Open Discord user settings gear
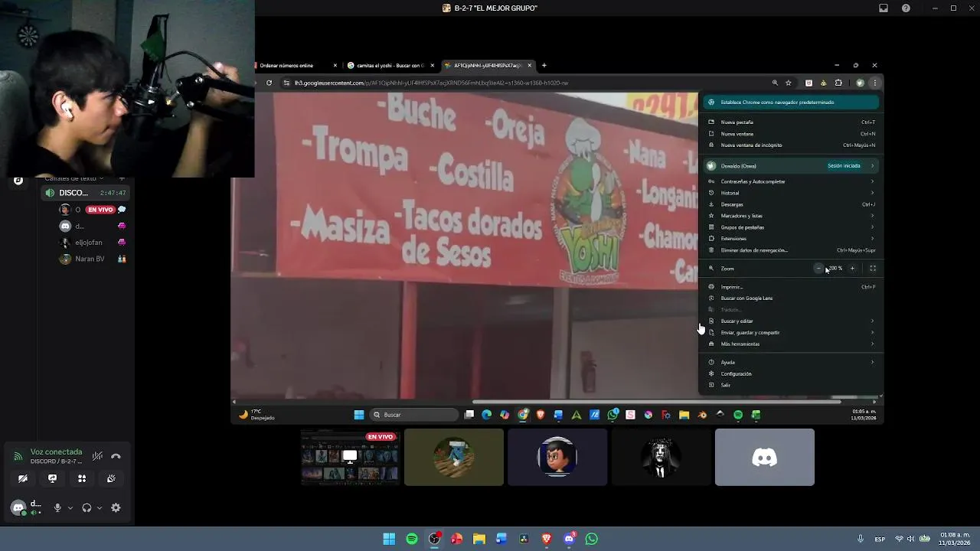Viewport: 980px width, 551px height. [116, 507]
